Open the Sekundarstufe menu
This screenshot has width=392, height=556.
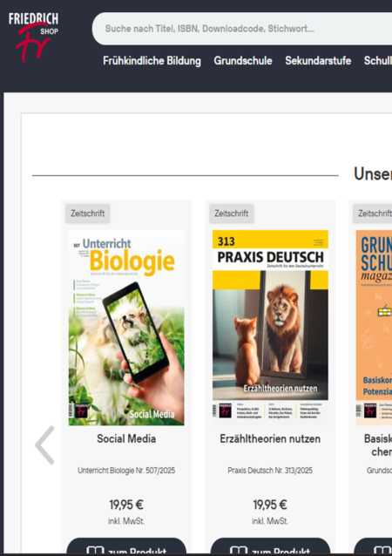(318, 61)
